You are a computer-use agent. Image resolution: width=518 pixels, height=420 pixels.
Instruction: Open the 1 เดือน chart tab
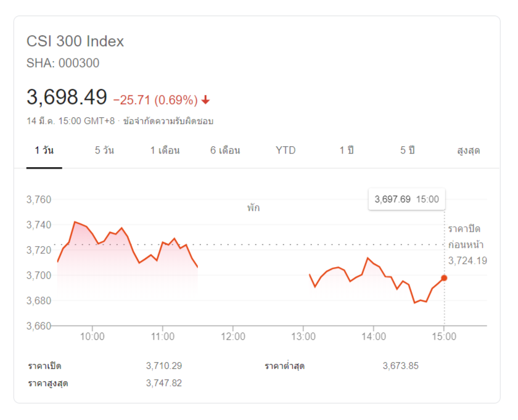point(165,150)
